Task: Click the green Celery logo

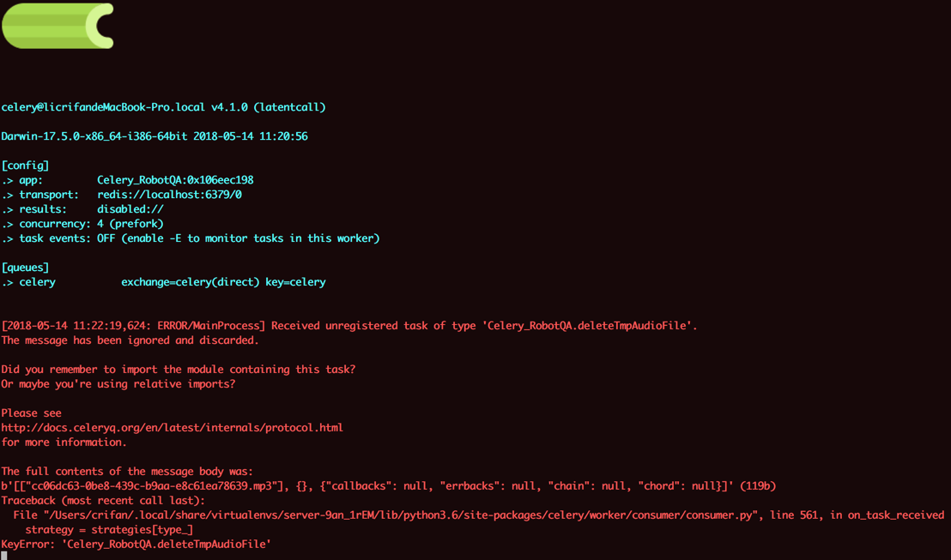Action: point(58,26)
